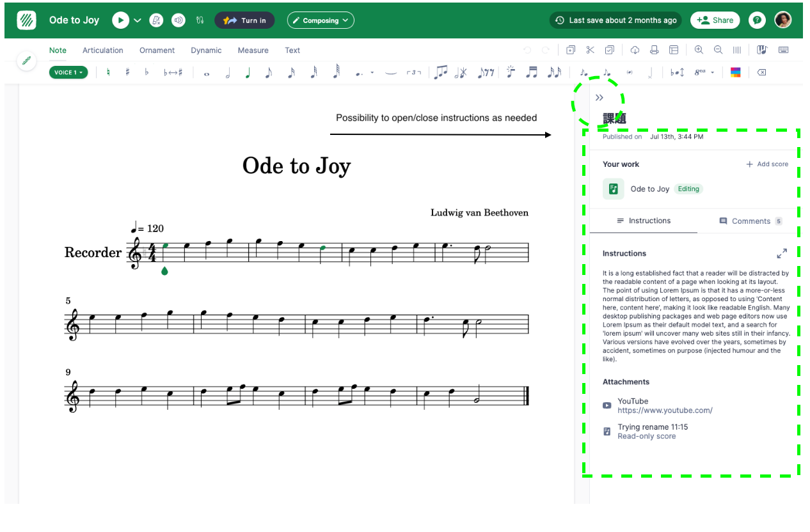Select the thirty-second note duration
This screenshot has width=810, height=532.
click(314, 73)
